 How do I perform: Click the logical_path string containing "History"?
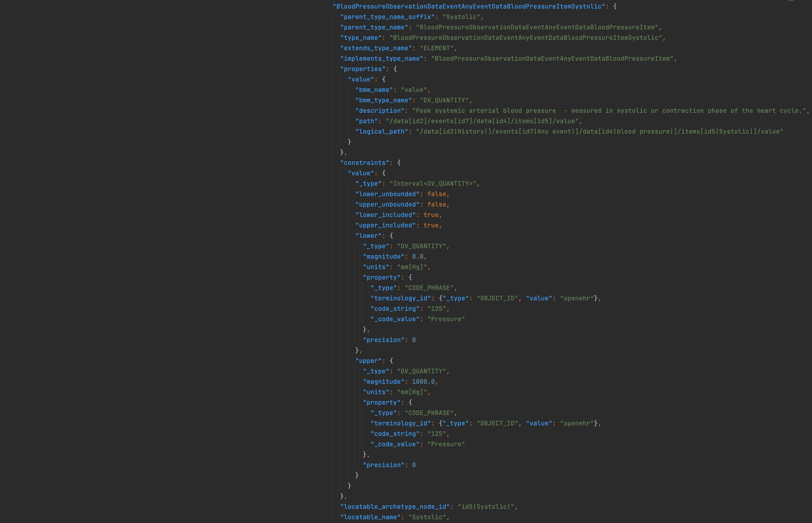600,131
